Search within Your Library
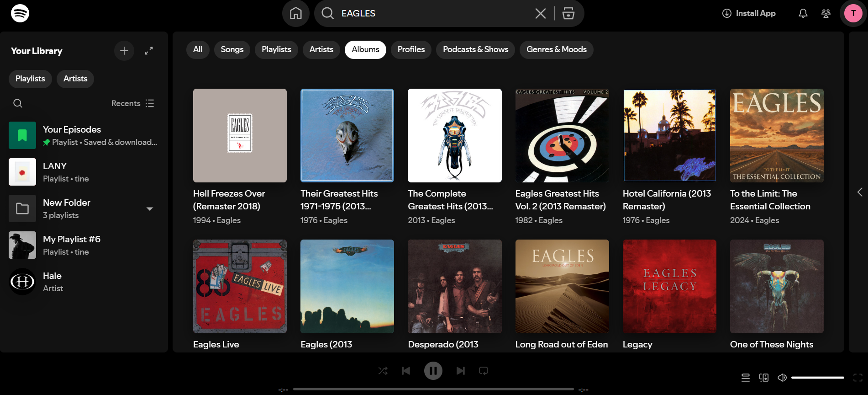Screen dimensions: 868x395 [x=18, y=103]
